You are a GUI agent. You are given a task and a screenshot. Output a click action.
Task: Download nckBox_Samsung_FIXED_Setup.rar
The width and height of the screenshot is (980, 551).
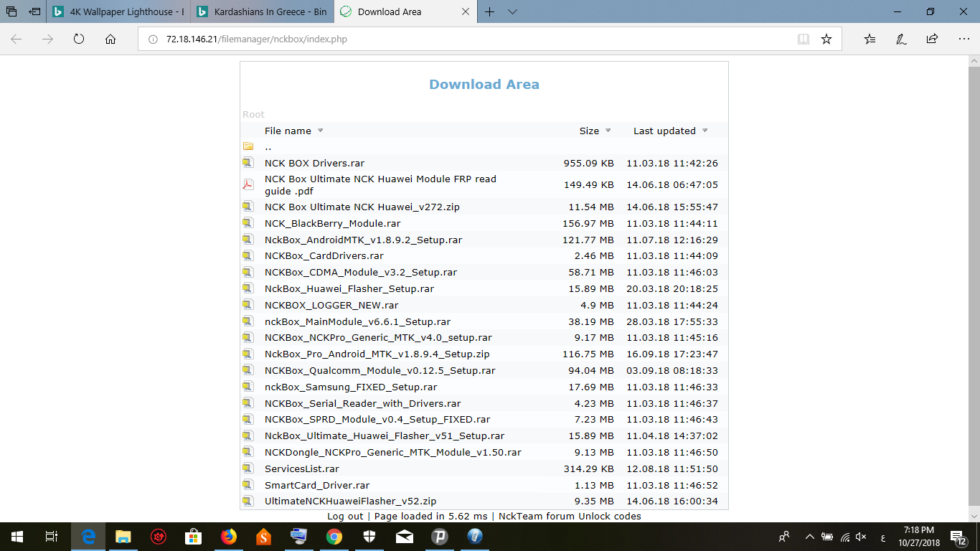[351, 387]
